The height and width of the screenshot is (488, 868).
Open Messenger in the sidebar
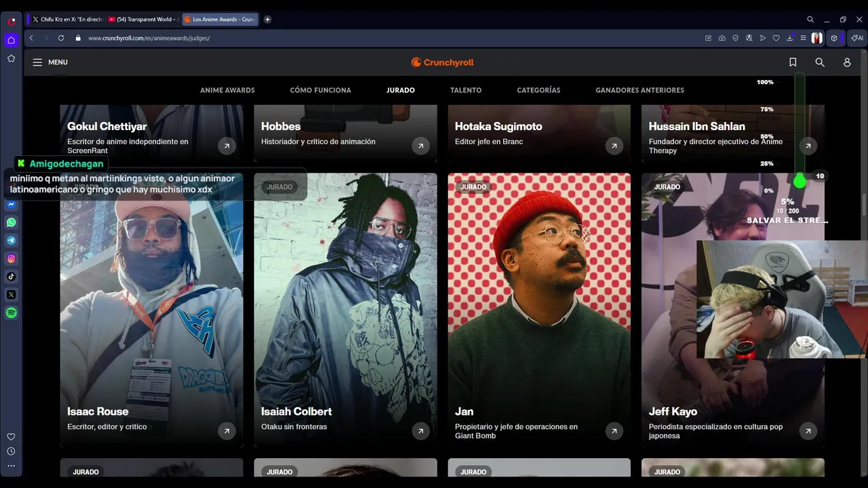(12, 204)
